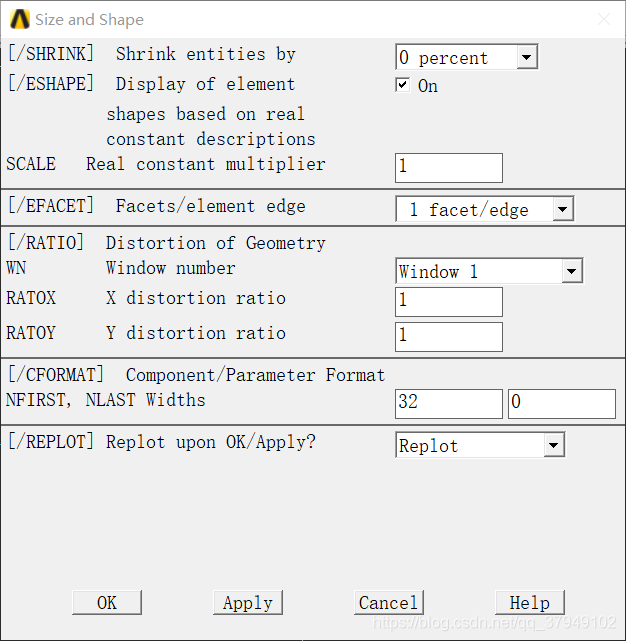Click the /SHRINK command label

(50, 54)
